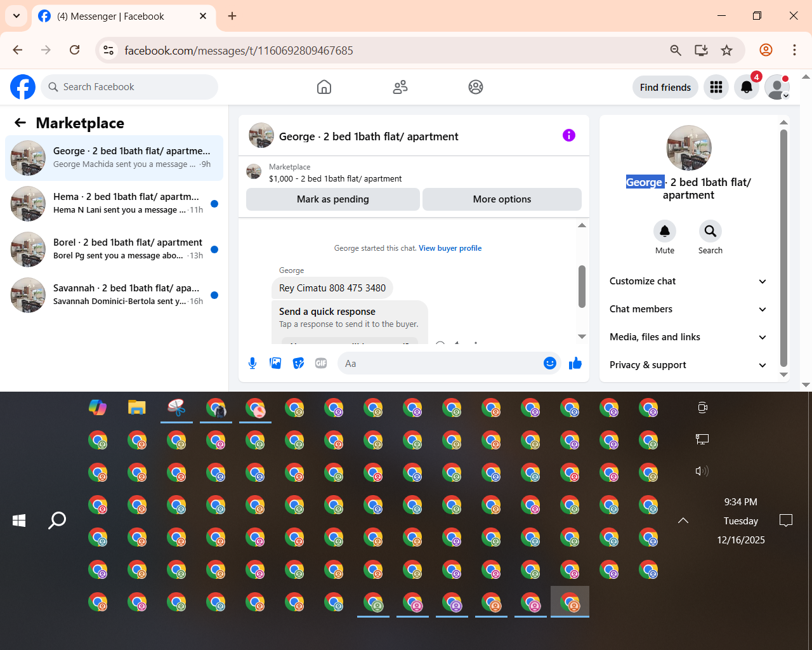This screenshot has width=812, height=650.
Task: Open the View buyer profile link
Action: 450,248
